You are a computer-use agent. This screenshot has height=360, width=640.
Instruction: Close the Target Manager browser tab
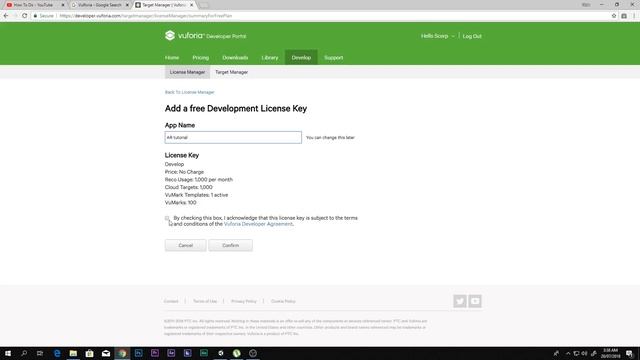191,5
